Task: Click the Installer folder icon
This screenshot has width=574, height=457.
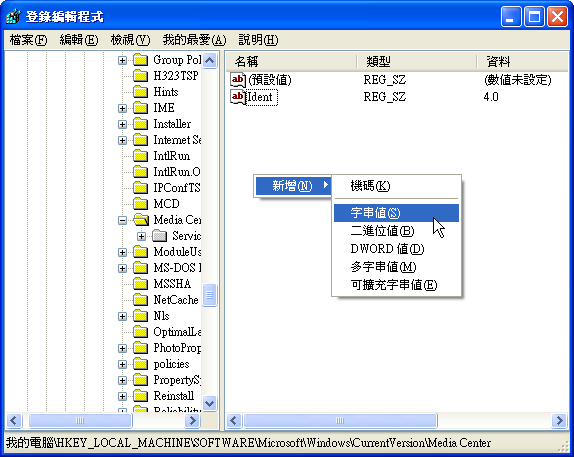Action: 141,124
